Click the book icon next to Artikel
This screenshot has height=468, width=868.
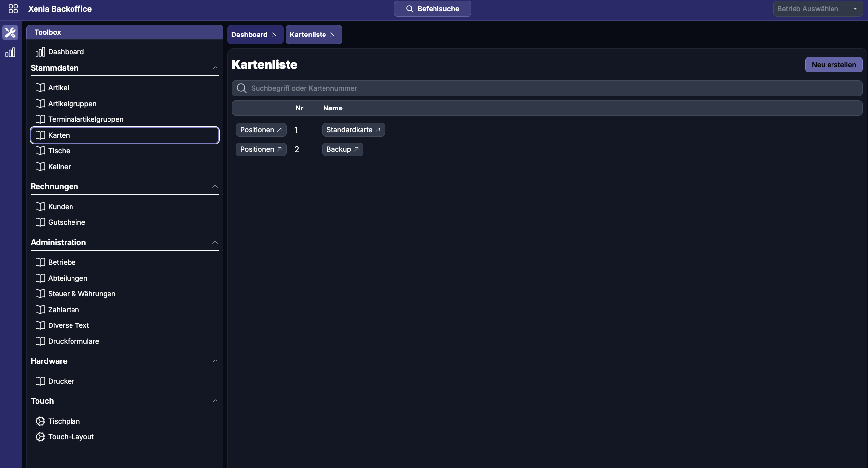click(x=40, y=88)
